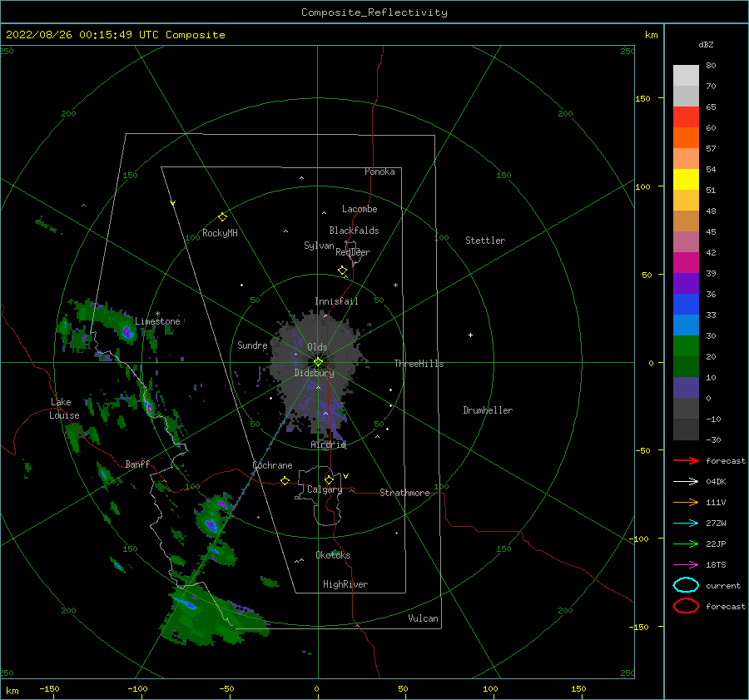Screen dimensions: 749x700
Task: Pick the green 22JP arrow legend icon
Action: pyautogui.click(x=686, y=544)
